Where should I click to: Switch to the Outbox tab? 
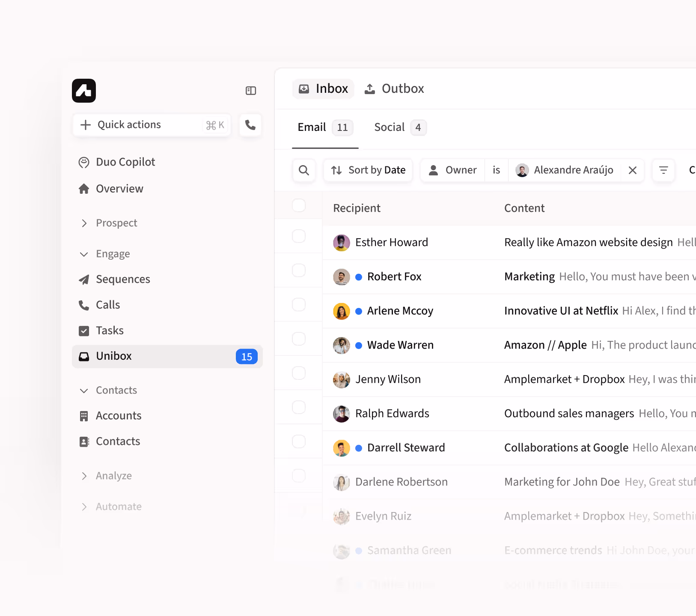(x=394, y=89)
